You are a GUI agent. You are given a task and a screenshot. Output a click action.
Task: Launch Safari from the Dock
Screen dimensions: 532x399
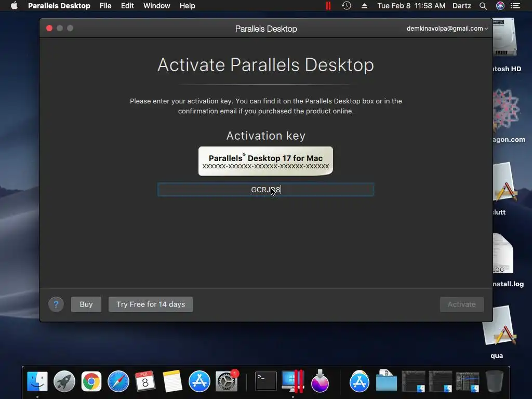(118, 381)
